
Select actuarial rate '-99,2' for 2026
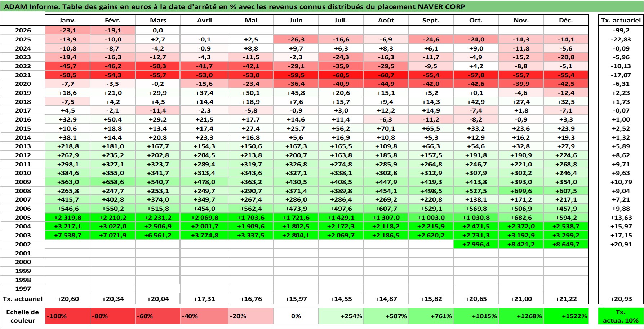point(621,31)
